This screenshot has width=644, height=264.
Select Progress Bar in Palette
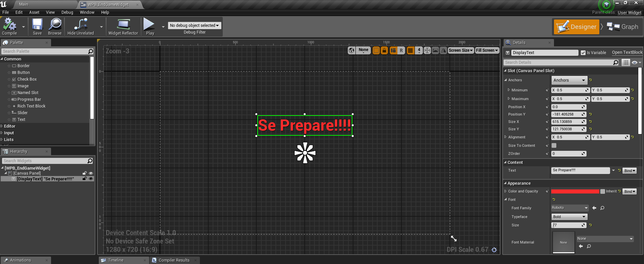29,99
